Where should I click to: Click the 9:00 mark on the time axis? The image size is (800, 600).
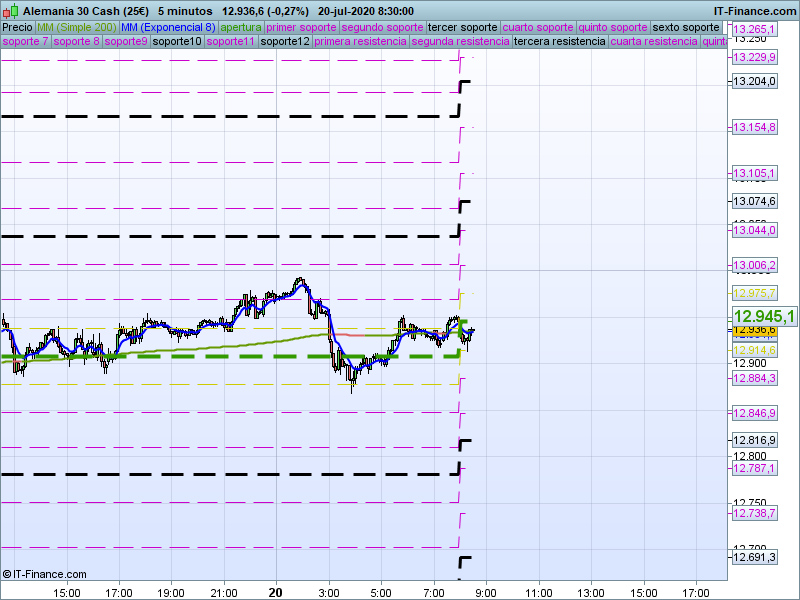(x=486, y=592)
